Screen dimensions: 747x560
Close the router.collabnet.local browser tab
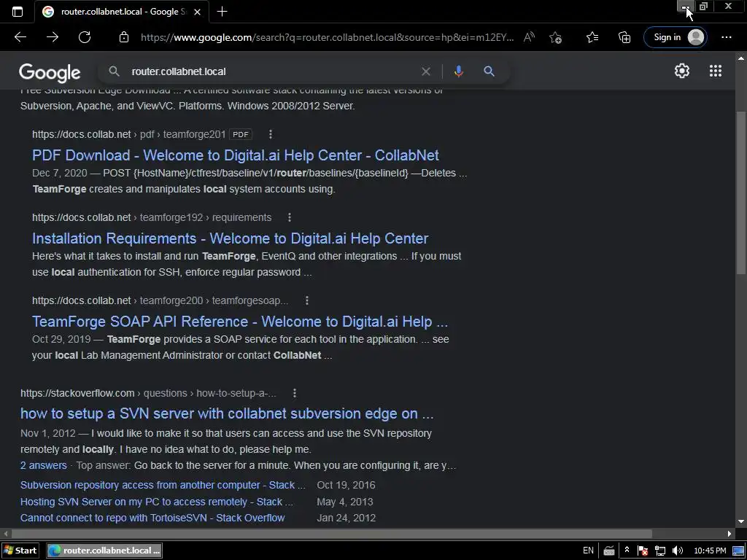pyautogui.click(x=197, y=12)
